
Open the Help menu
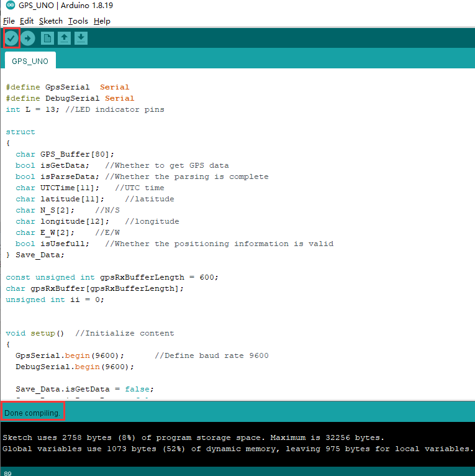click(x=102, y=21)
